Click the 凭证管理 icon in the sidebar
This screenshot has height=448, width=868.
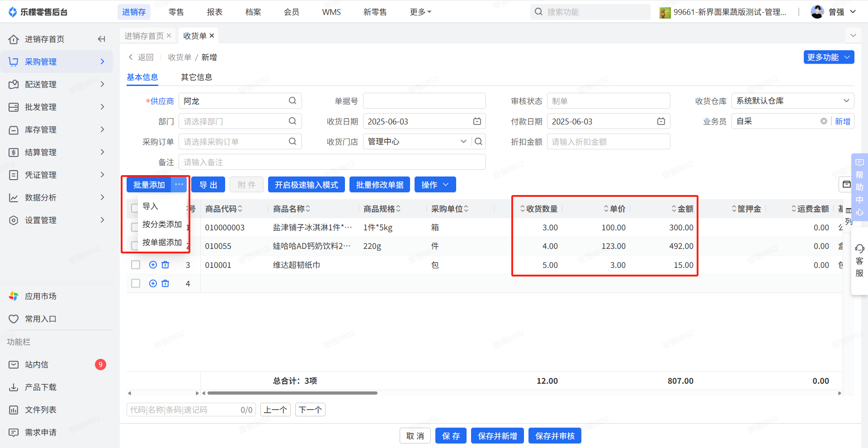[x=14, y=175]
